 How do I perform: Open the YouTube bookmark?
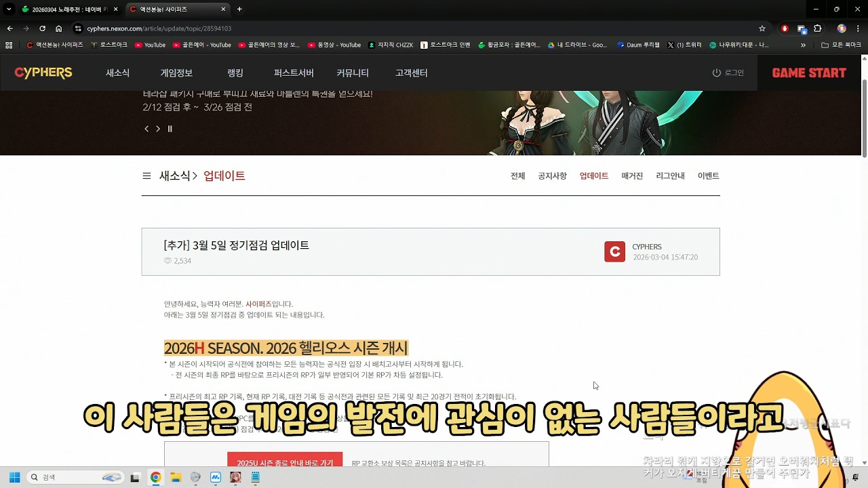[150, 45]
